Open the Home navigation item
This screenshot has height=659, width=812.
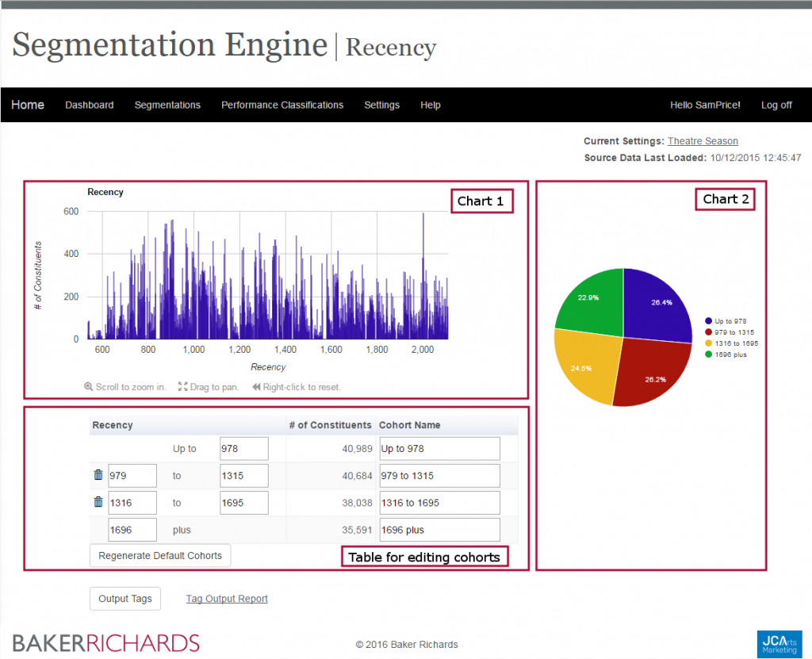click(28, 105)
